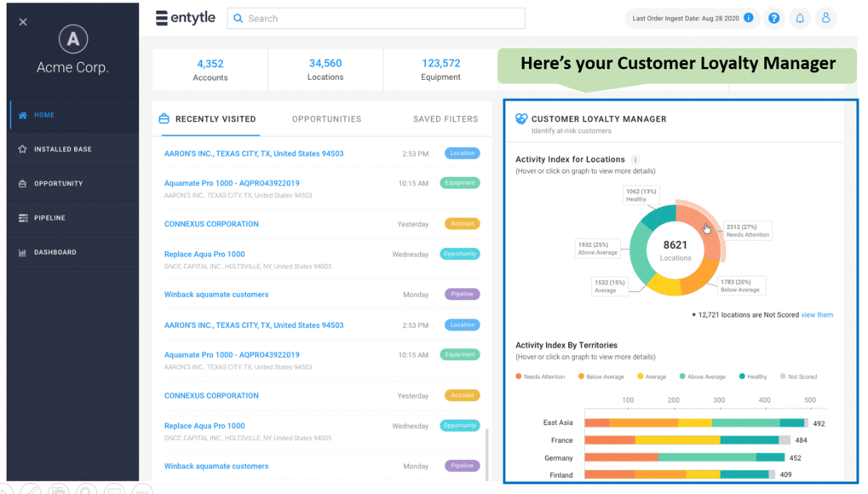Viewport: 868px width, 494px height.
Task: Open the lower Winback aquamate customers link
Action: click(x=216, y=466)
